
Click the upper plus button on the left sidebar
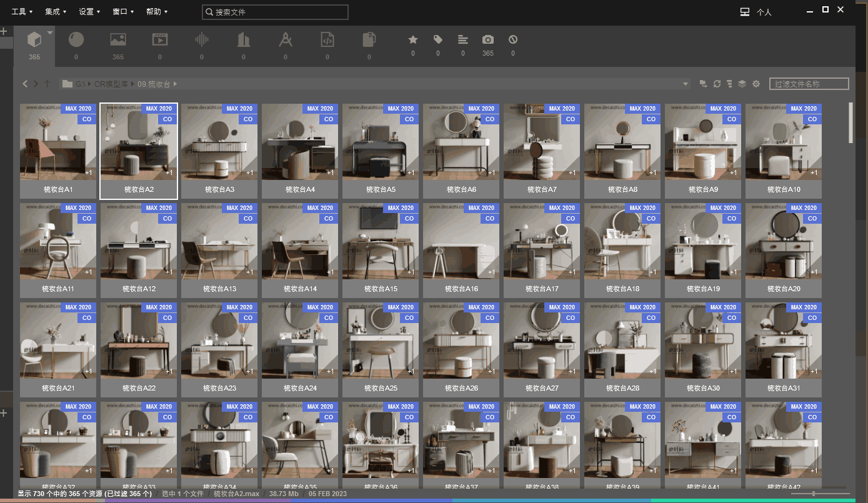[3, 31]
